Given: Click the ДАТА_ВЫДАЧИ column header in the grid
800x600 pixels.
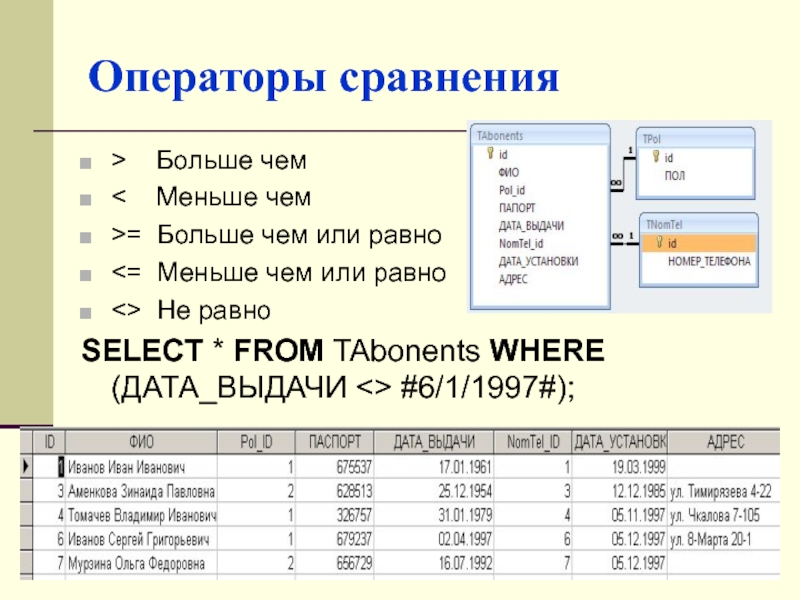Looking at the screenshot, I should (x=434, y=442).
